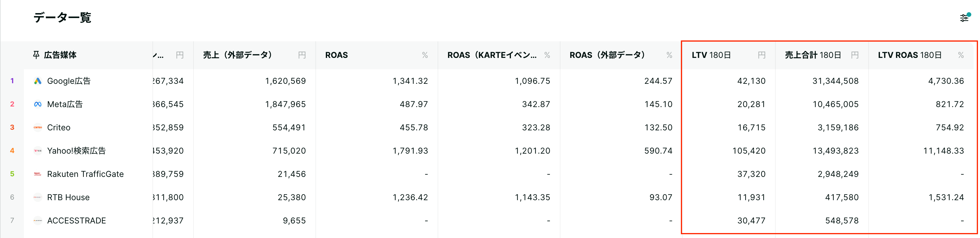980x238 pixels.
Task: Sort by LTV ROAS 180日 header
Action: pyautogui.click(x=910, y=55)
